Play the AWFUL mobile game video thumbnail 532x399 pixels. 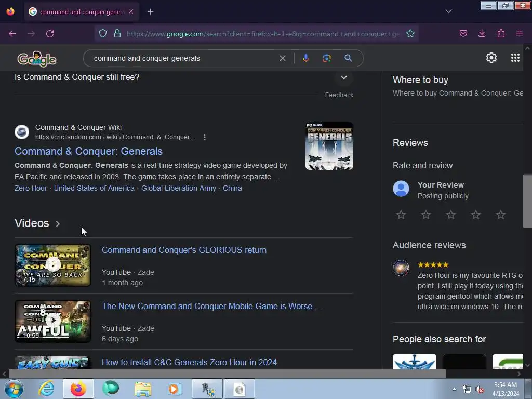(x=53, y=321)
